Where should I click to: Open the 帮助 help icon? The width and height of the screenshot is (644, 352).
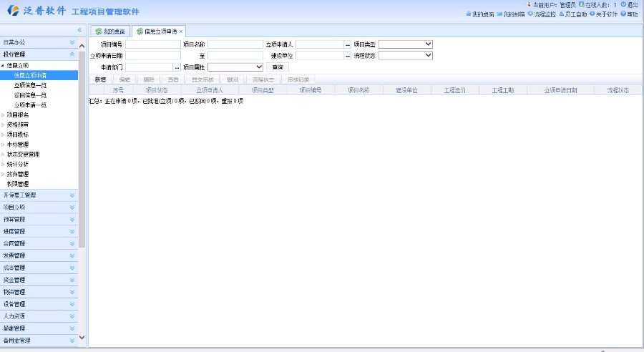[x=623, y=14]
